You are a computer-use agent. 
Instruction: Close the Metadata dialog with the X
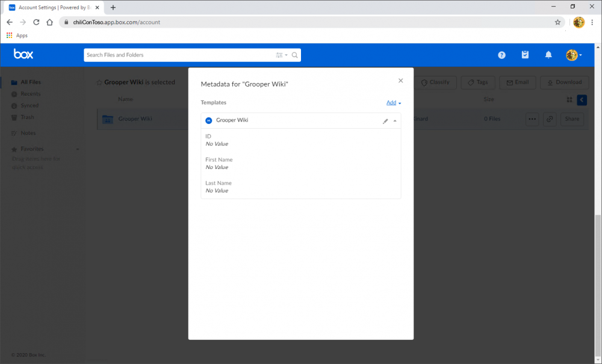(x=400, y=81)
